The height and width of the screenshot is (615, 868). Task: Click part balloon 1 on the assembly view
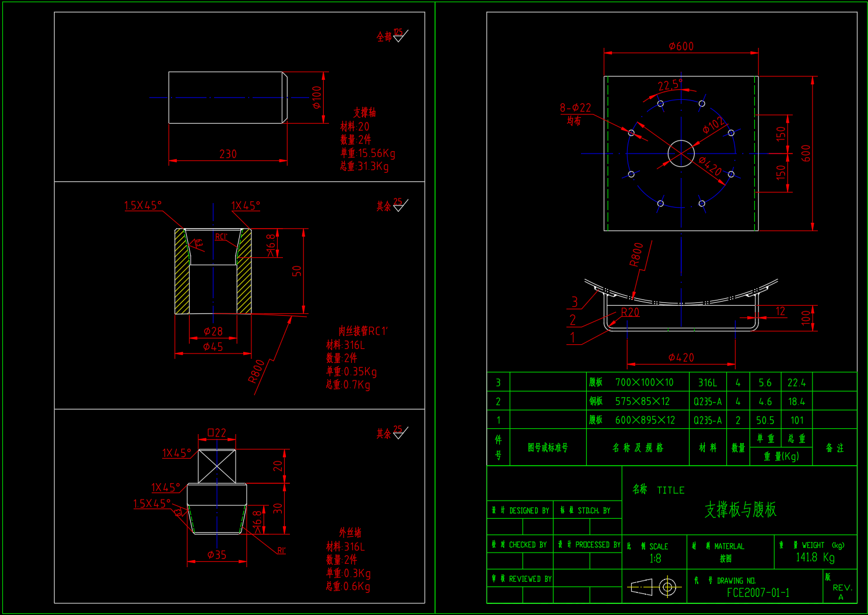tap(574, 336)
